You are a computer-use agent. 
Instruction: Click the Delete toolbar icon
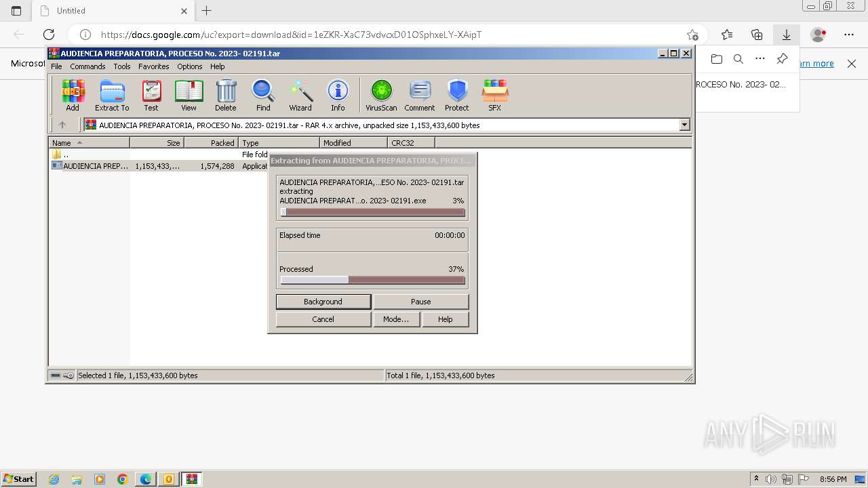pos(226,95)
